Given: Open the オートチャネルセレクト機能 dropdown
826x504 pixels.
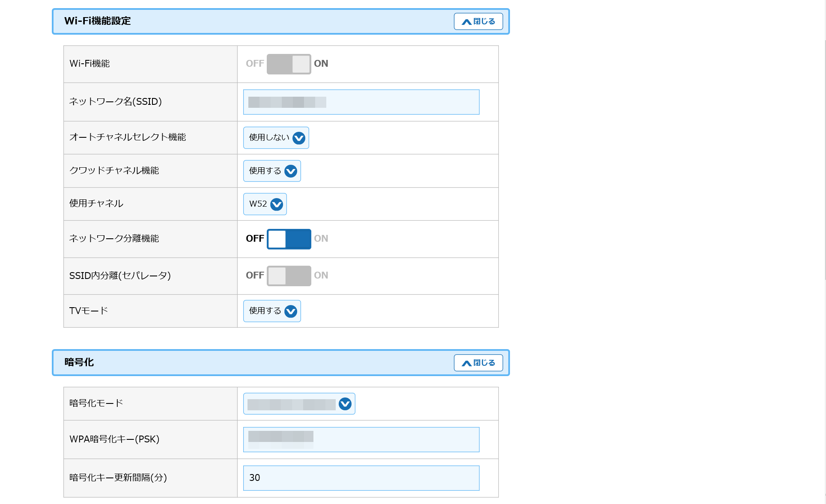Looking at the screenshot, I should [276, 138].
